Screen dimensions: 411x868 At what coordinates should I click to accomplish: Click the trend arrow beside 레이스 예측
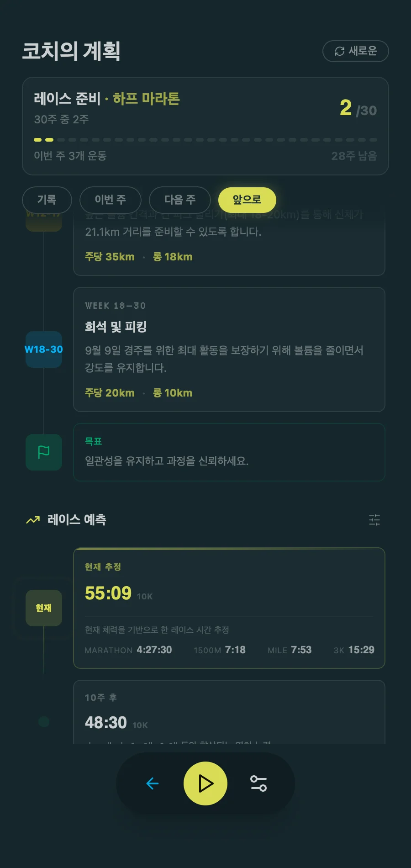point(33,520)
